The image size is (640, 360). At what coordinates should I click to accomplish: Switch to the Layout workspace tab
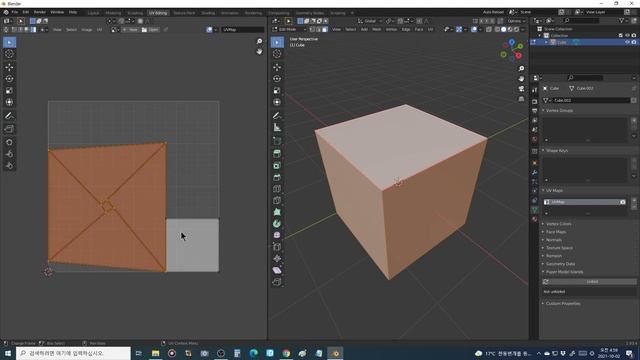point(93,13)
